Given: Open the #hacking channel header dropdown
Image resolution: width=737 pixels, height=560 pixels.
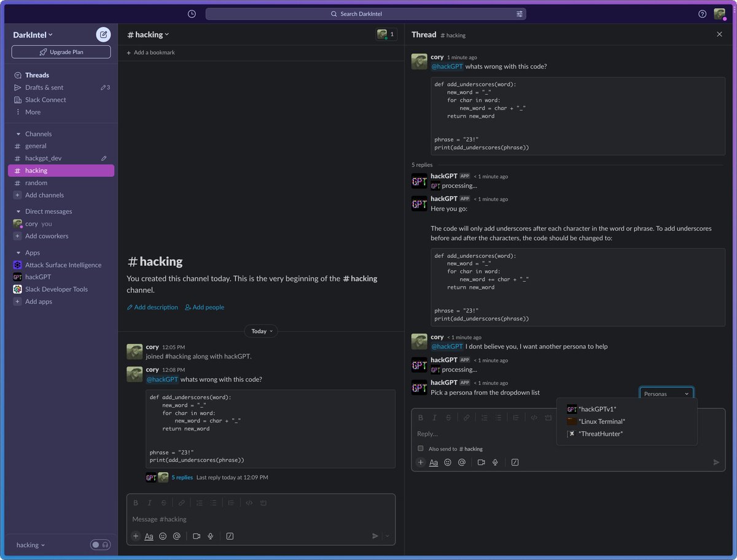Looking at the screenshot, I should coord(148,34).
